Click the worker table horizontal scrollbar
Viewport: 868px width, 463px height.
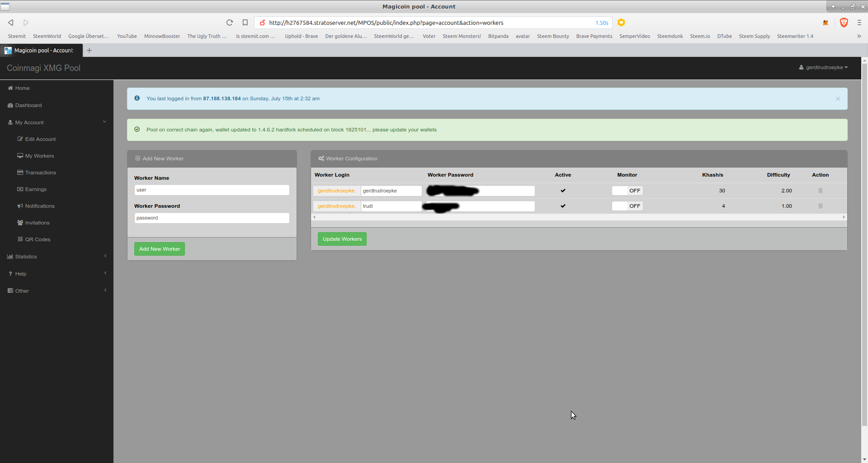[579, 217]
